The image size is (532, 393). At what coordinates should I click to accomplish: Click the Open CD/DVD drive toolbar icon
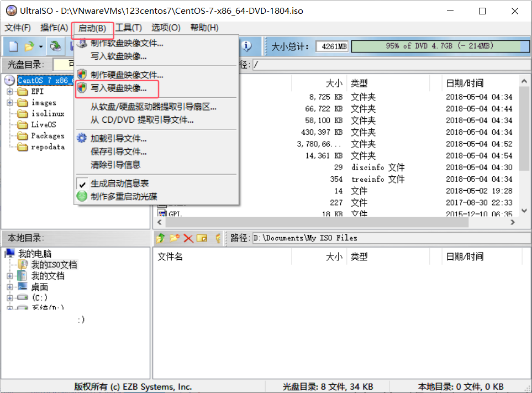(56, 46)
